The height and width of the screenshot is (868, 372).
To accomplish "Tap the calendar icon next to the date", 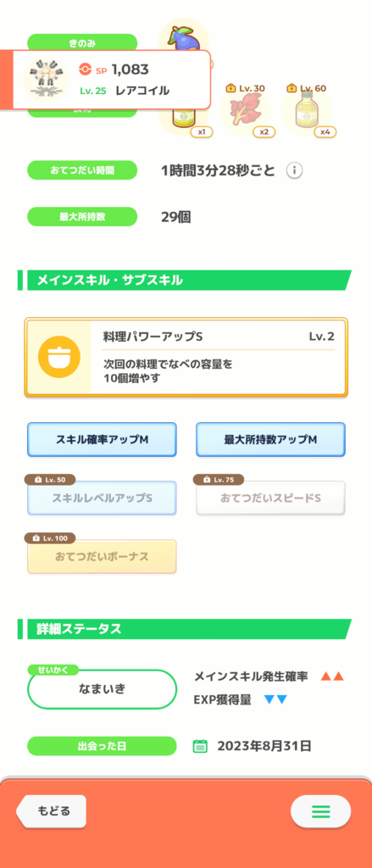I will click(x=200, y=746).
